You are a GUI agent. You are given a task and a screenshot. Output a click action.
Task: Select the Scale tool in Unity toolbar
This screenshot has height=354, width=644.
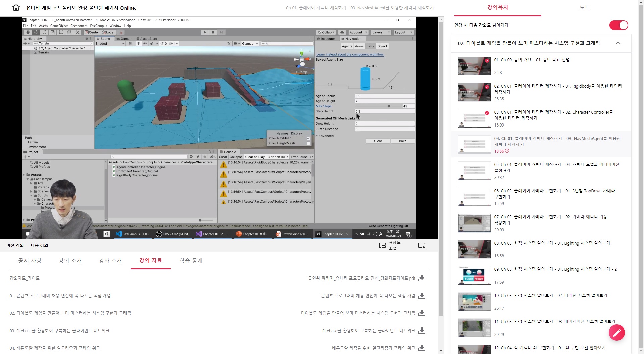(x=53, y=32)
